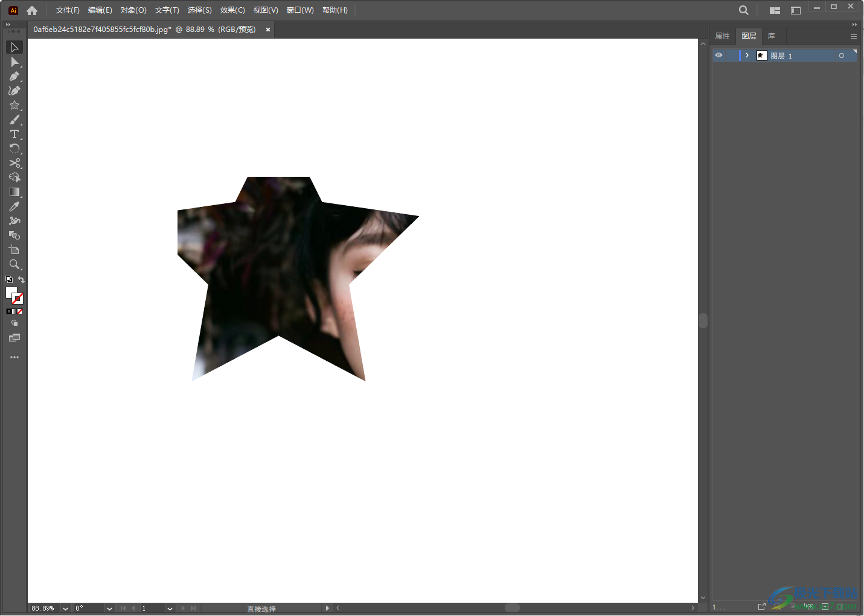This screenshot has width=864, height=616.
Task: Open Edit Toolbar three-dots button
Action: pyautogui.click(x=14, y=357)
